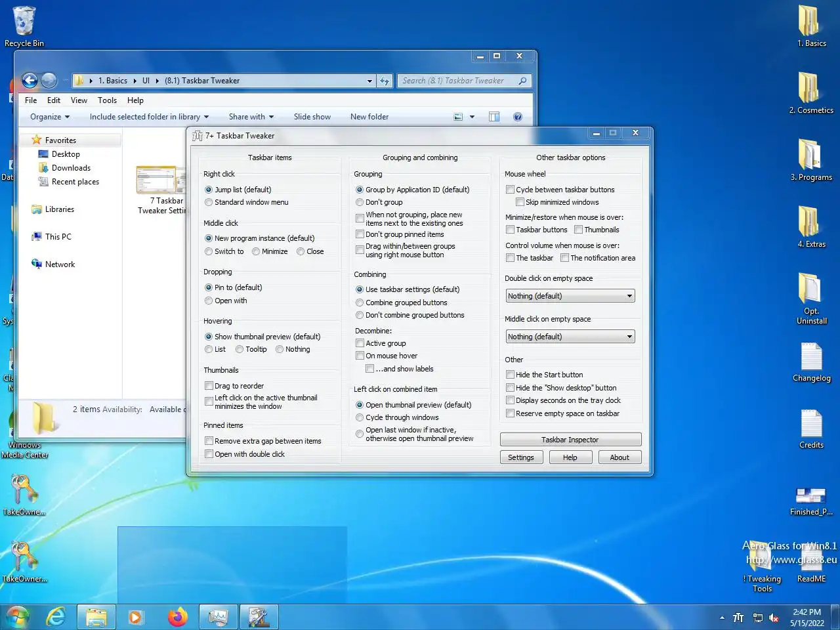Open the view options dropdown arrow
Viewport: 840px width, 630px height.
click(472, 117)
